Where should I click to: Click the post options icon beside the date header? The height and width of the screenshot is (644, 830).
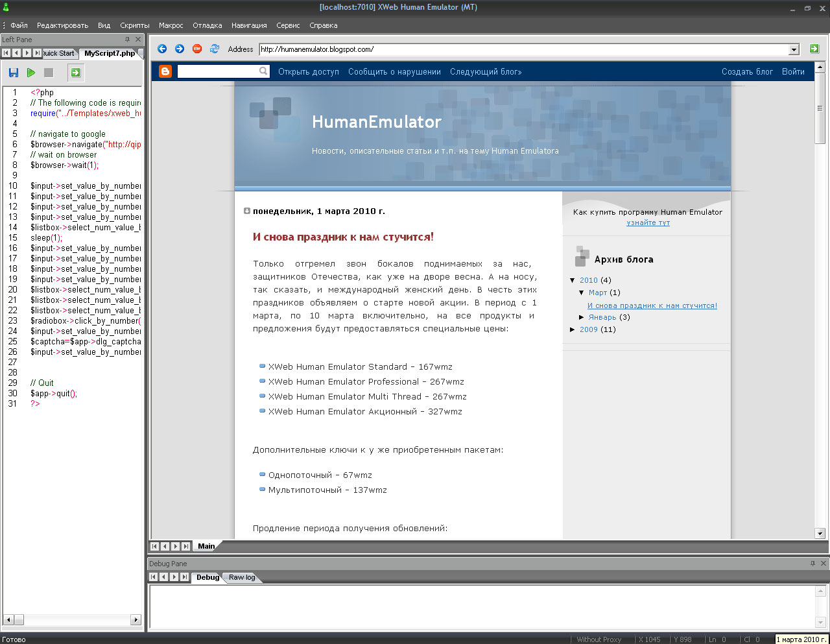point(247,211)
